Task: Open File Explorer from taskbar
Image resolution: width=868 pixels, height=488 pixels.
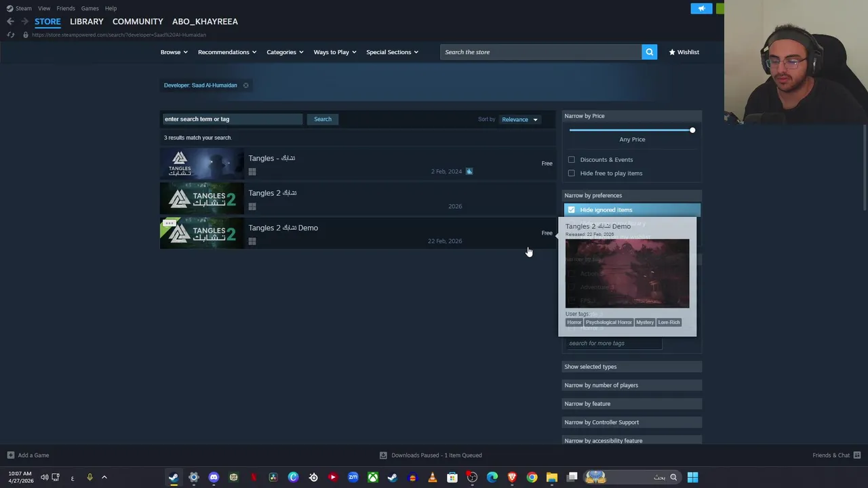Action: point(551,477)
